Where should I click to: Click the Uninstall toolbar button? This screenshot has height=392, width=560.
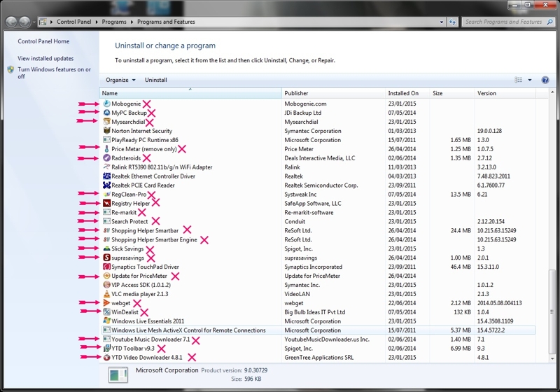click(155, 80)
